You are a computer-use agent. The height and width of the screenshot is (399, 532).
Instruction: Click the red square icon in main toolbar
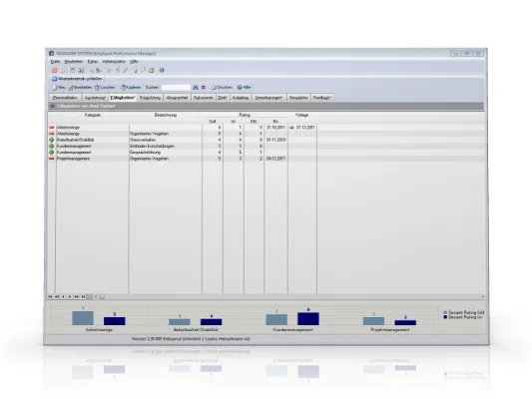point(54,70)
